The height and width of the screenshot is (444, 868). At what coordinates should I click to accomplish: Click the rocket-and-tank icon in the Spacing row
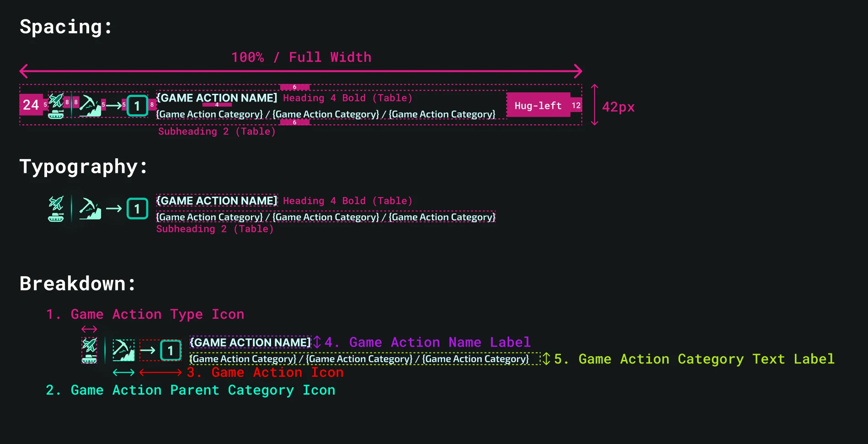point(56,106)
